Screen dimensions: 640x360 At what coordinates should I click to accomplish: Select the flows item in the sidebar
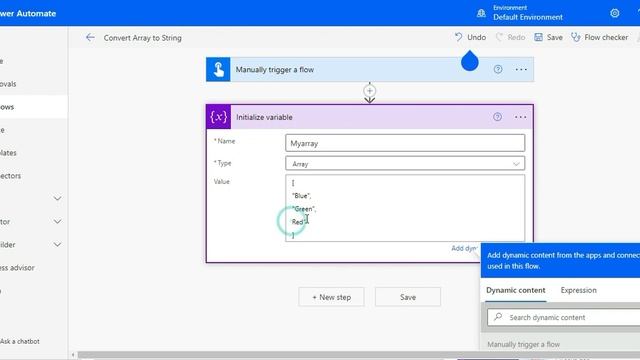click(33, 107)
